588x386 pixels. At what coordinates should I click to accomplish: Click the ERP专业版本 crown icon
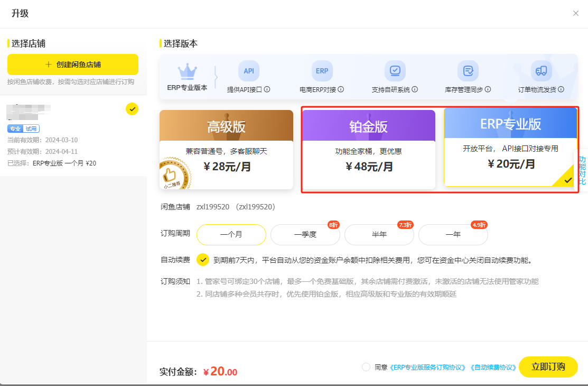[x=187, y=71]
